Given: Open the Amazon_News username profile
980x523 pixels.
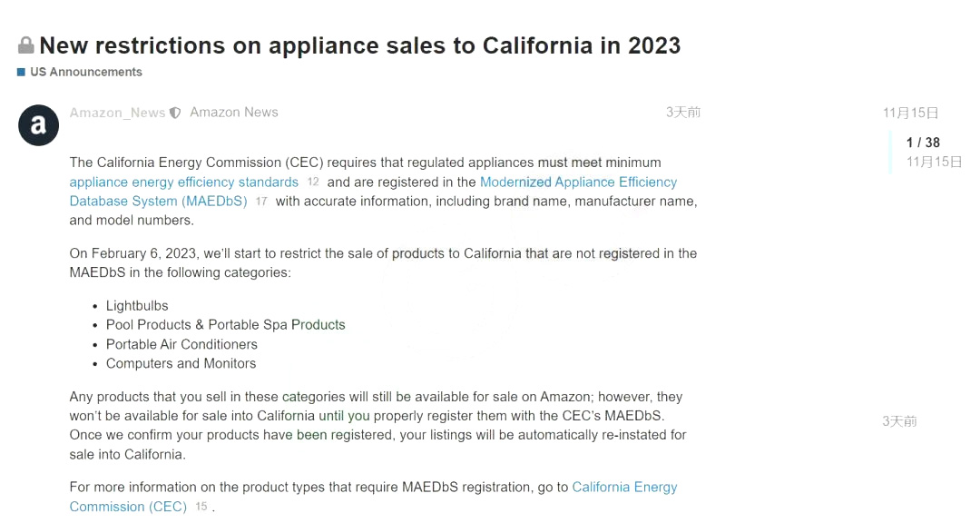Looking at the screenshot, I should [117, 113].
